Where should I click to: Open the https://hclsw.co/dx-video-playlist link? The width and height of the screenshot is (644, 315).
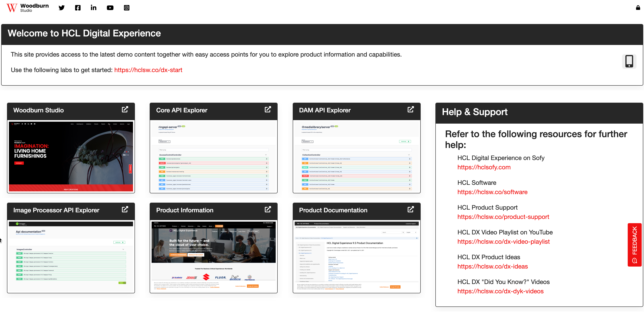click(503, 242)
